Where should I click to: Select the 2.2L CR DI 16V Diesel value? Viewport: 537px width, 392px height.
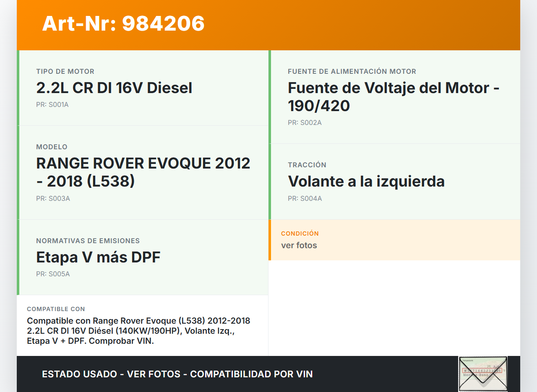pos(114,88)
